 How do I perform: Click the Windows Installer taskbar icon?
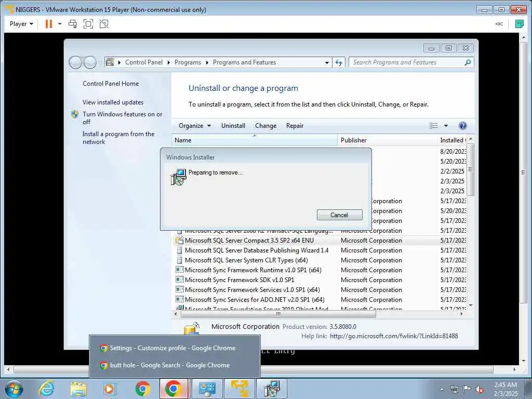[x=271, y=389]
